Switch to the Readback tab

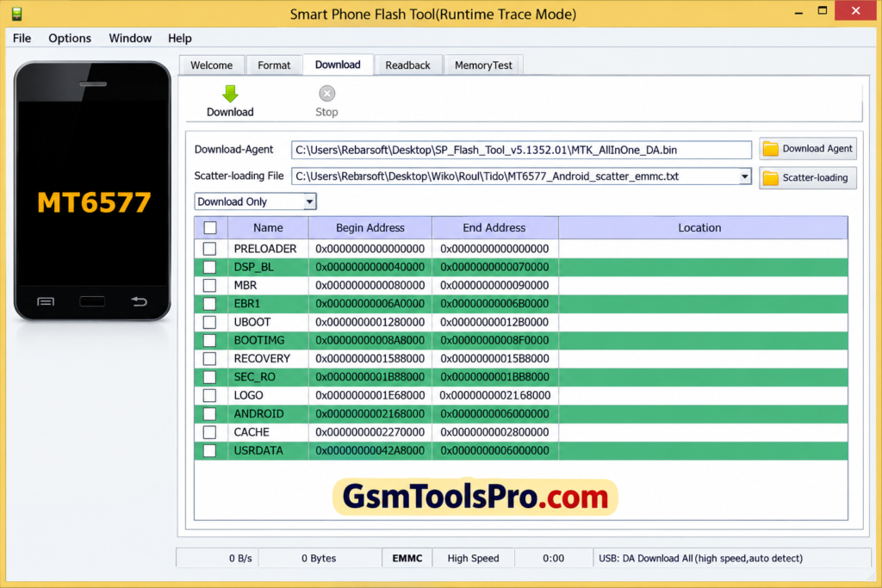407,65
